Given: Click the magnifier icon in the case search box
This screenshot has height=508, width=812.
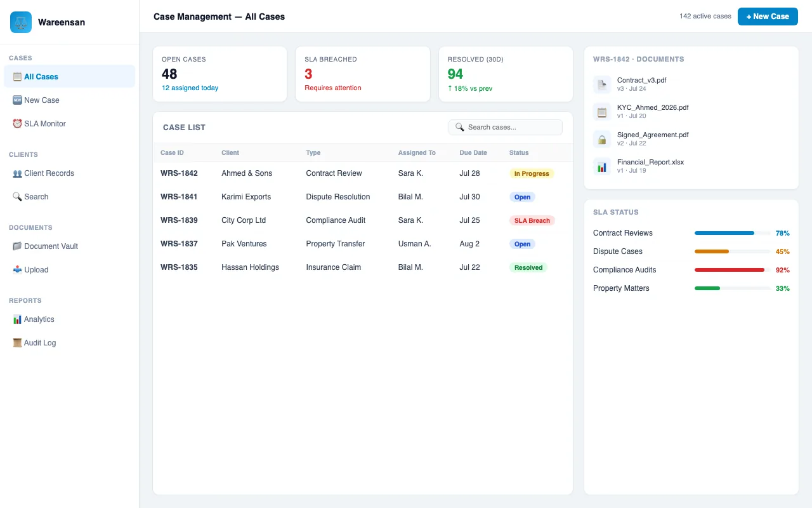Looking at the screenshot, I should click(460, 128).
